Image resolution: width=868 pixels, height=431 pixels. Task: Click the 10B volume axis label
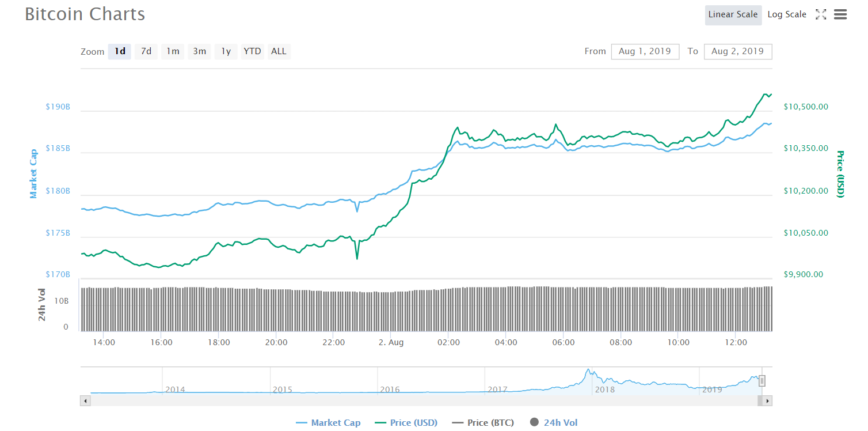click(x=62, y=301)
